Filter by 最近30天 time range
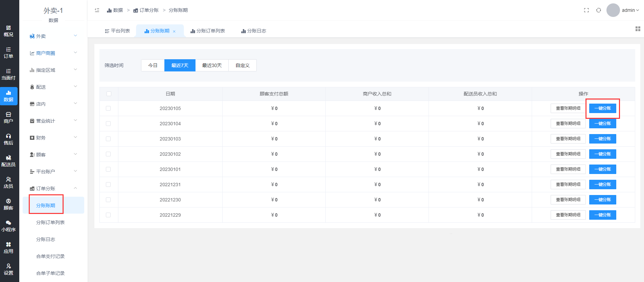The image size is (644, 282). 212,65
